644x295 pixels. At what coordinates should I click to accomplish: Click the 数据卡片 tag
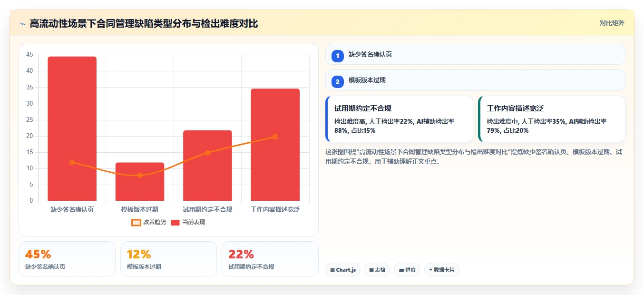click(442, 270)
